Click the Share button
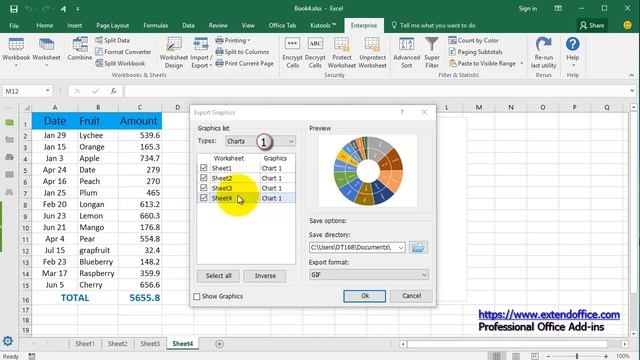 click(x=592, y=25)
